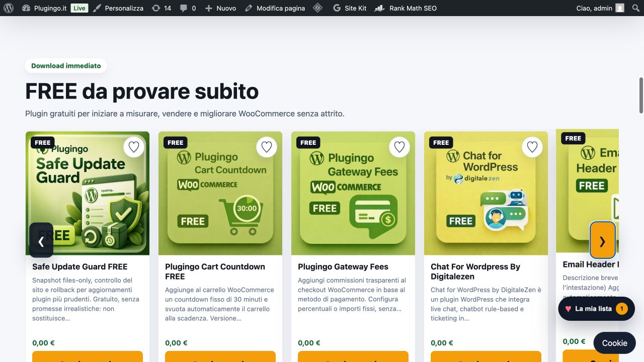Open the Email Header product title
This screenshot has width=644, height=362.
point(591,264)
